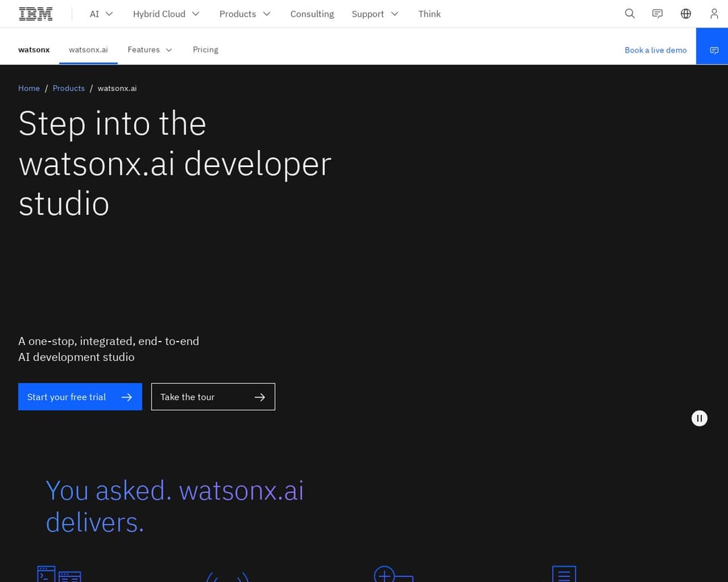Screen dimensions: 728x582
Task: Click the watsonx section title
Action: (x=34, y=50)
